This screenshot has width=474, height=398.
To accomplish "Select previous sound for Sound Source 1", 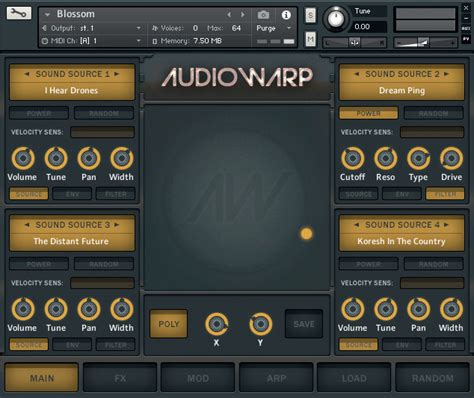I will [x=27, y=74].
